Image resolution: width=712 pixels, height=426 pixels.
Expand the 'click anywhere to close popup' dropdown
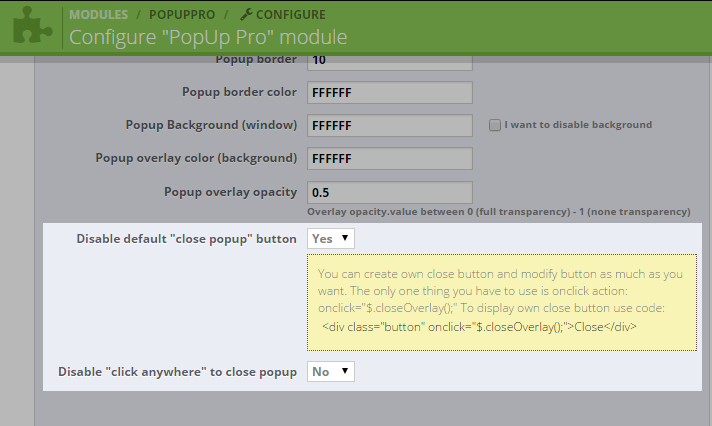pyautogui.click(x=331, y=372)
